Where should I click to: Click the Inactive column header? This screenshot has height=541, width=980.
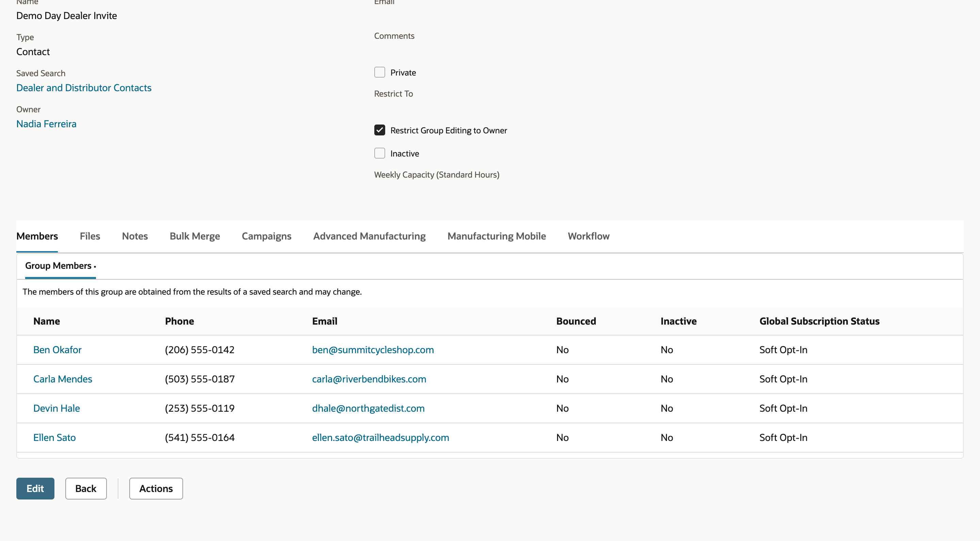(x=678, y=321)
